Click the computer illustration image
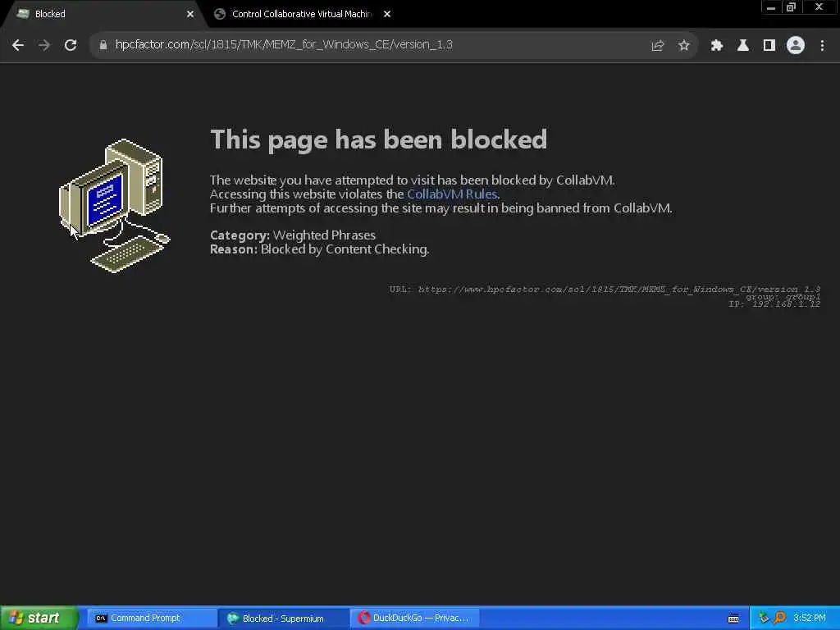This screenshot has width=840, height=630. [x=114, y=206]
